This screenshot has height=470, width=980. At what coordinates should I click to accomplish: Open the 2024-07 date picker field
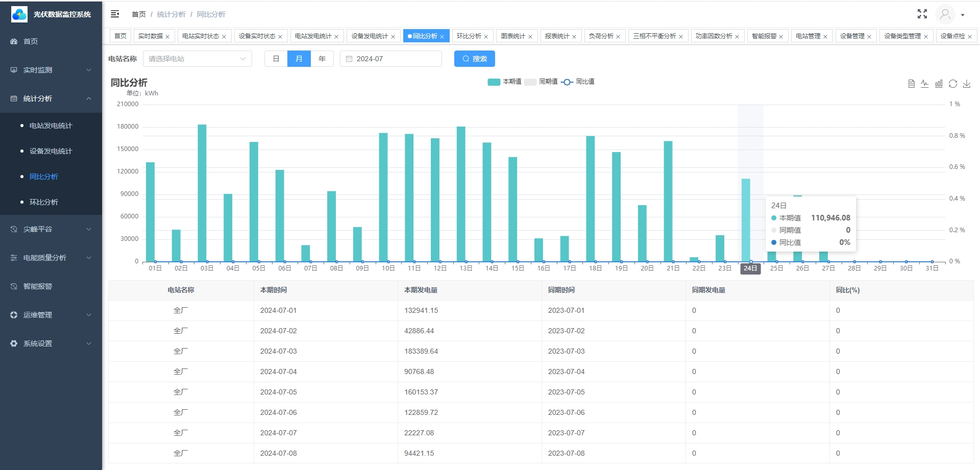click(x=390, y=59)
